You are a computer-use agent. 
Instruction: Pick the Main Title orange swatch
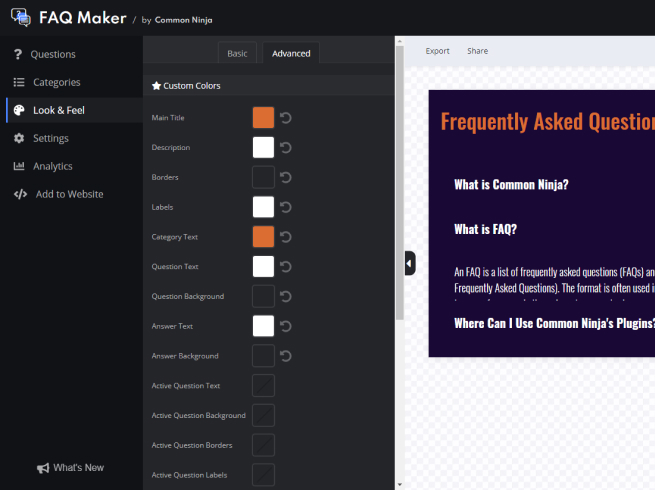coord(263,118)
